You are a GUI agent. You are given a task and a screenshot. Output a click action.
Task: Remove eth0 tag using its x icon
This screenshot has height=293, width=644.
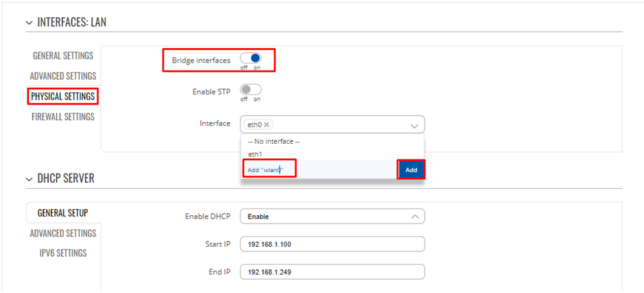click(x=266, y=124)
